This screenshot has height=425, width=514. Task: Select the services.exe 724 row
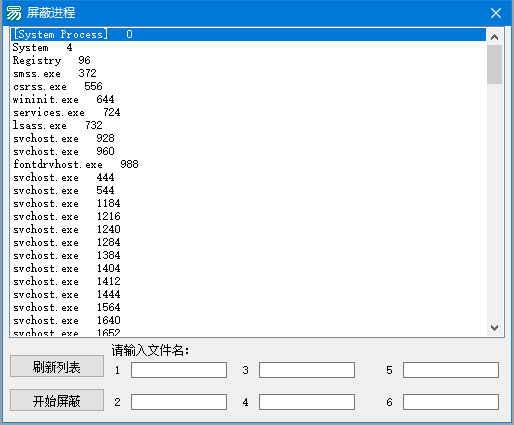(x=248, y=112)
